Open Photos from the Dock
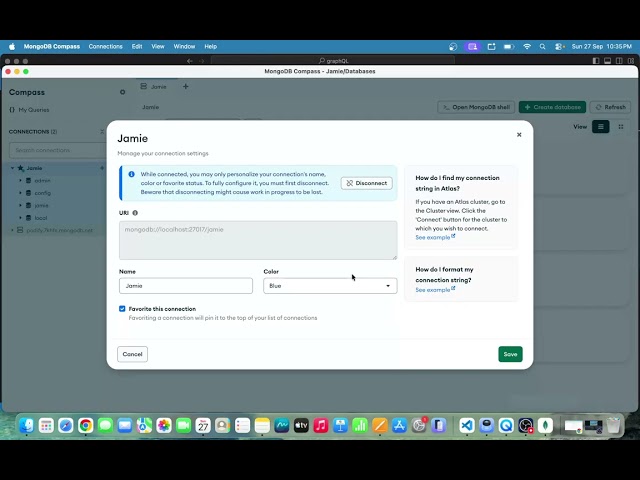 tap(164, 426)
